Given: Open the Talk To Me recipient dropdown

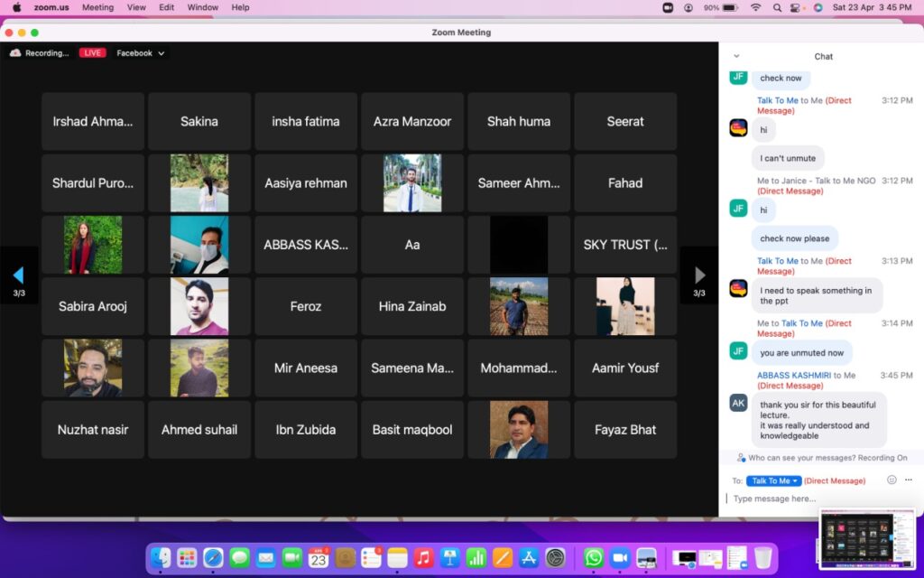Looking at the screenshot, I should pyautogui.click(x=774, y=480).
